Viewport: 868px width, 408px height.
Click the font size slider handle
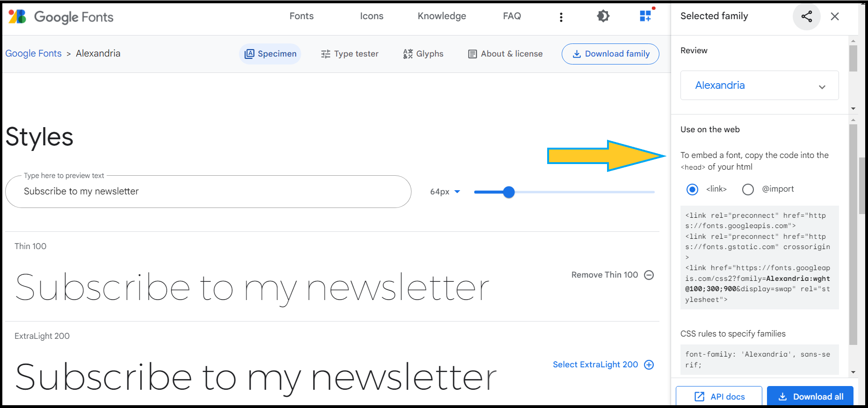[x=509, y=192]
